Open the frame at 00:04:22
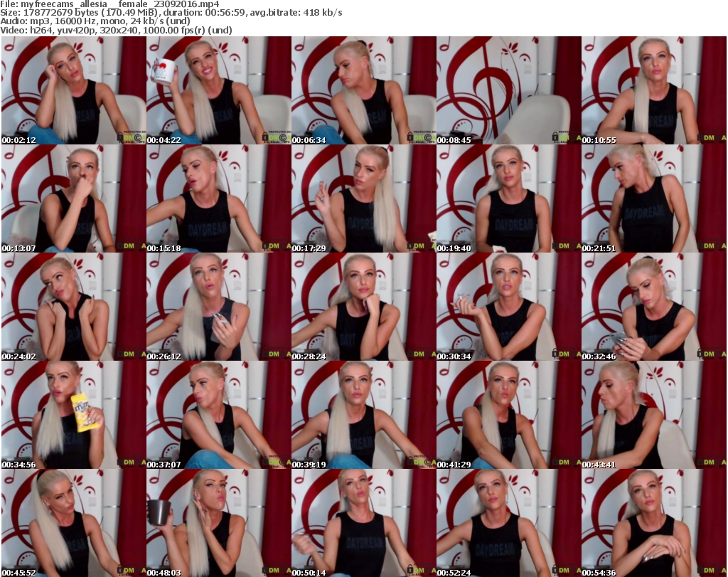This screenshot has width=728, height=577. [219, 90]
